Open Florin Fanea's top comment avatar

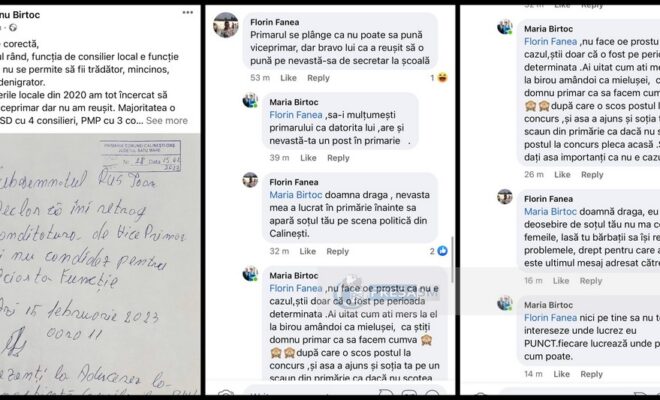pos(226,25)
